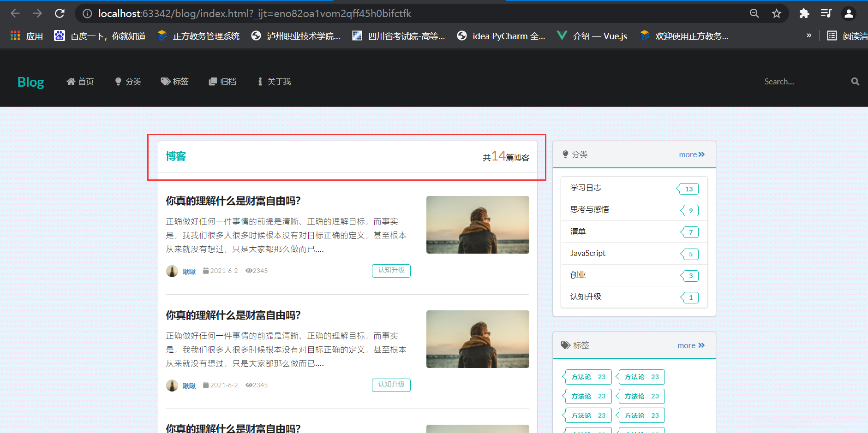Open the 归档 navigation item
This screenshot has width=868, height=433.
coord(222,82)
